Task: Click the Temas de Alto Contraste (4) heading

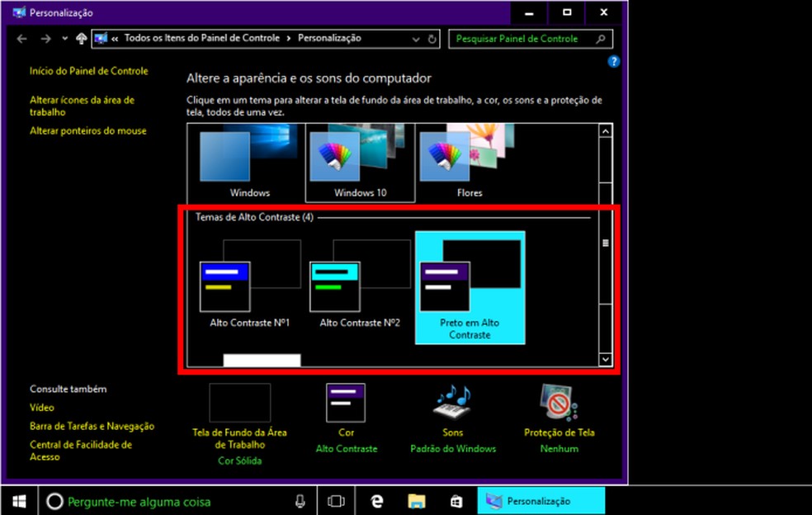Action: (x=254, y=217)
